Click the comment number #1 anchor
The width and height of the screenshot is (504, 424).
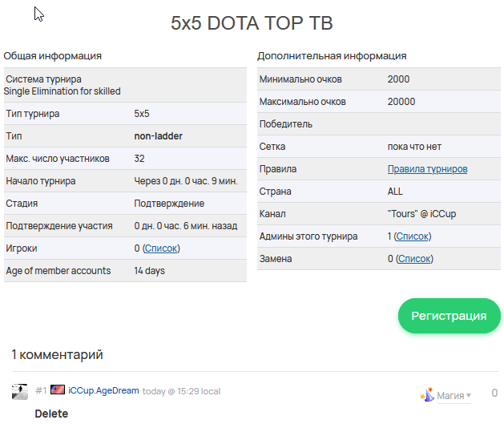[41, 391]
